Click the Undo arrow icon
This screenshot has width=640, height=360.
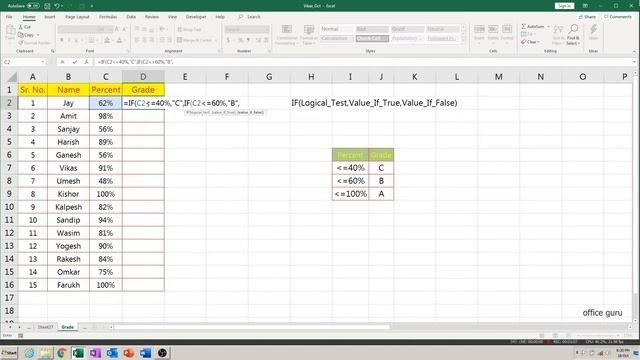click(x=57, y=6)
